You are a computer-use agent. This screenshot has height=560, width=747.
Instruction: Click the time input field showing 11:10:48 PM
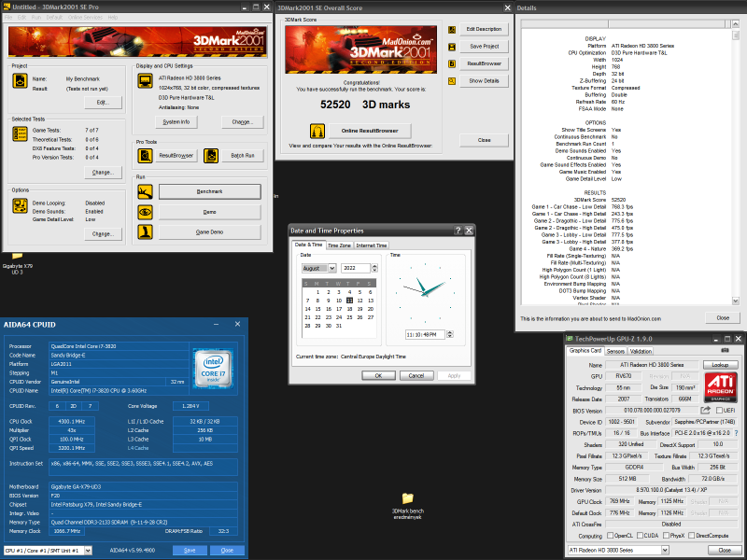pos(425,335)
